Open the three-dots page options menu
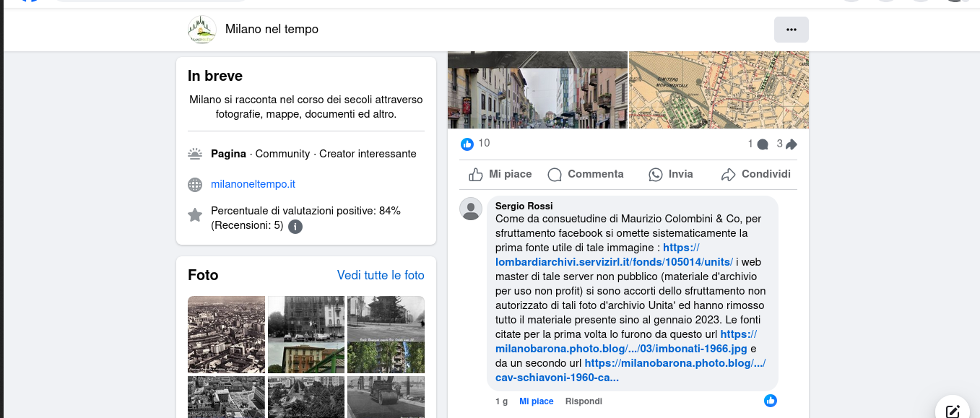The height and width of the screenshot is (418, 980). pos(791,30)
